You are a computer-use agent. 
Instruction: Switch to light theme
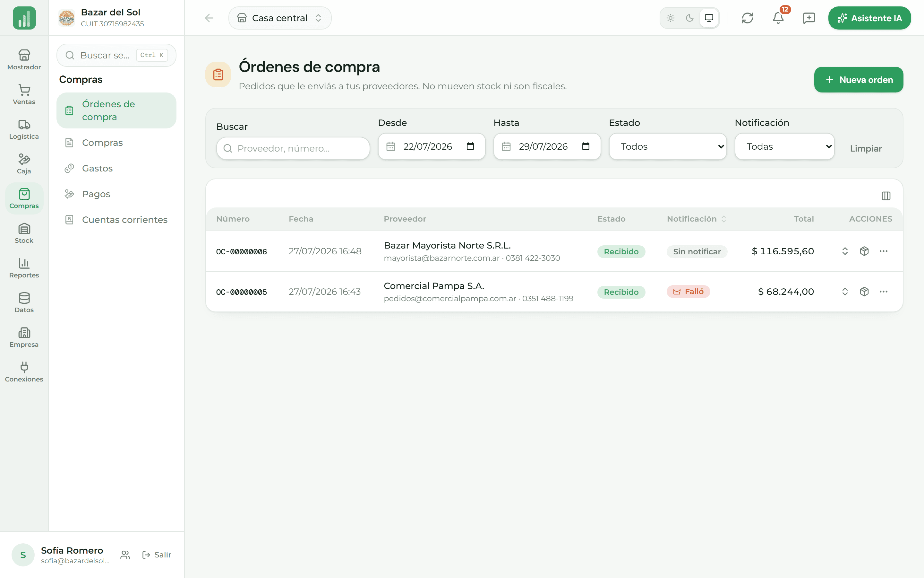[671, 18]
